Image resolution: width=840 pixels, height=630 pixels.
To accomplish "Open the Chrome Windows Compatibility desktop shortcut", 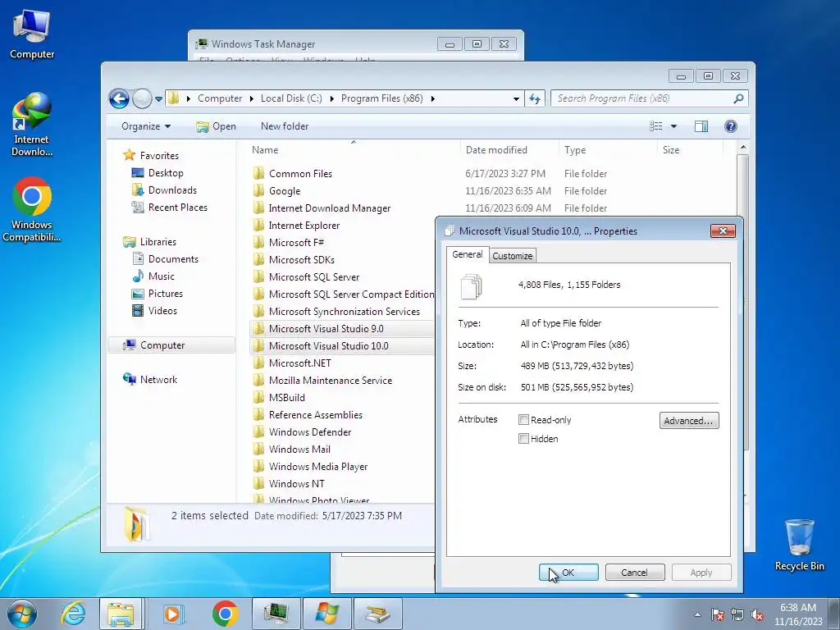I will 32,209.
